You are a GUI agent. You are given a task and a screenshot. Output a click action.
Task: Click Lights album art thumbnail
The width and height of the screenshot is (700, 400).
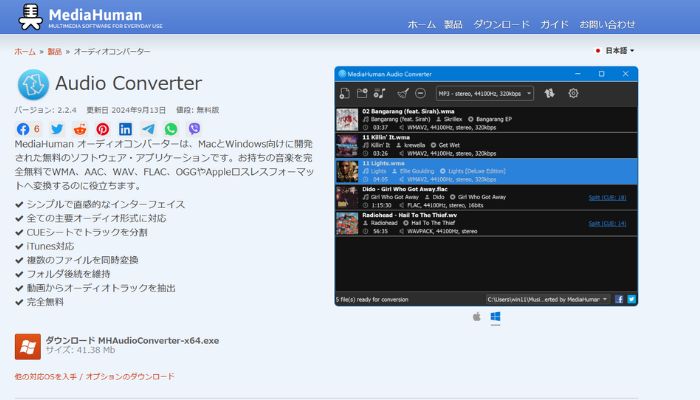[347, 171]
